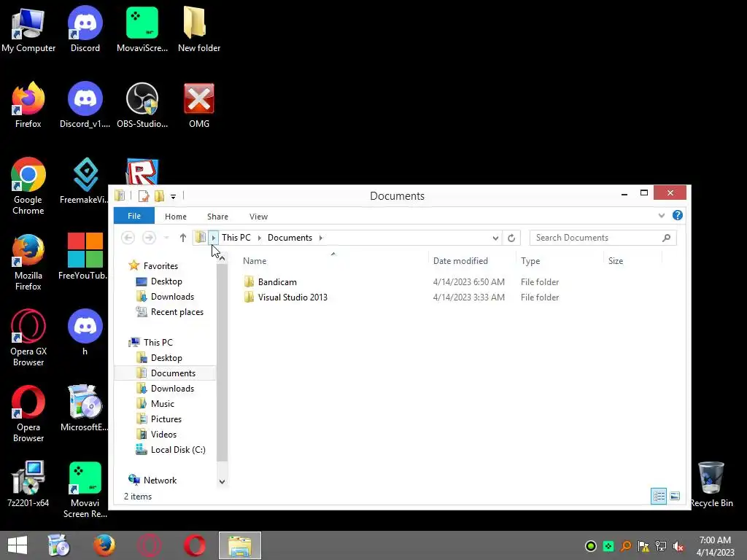The width and height of the screenshot is (747, 560).
Task: Select Network in the navigation pane
Action: (x=160, y=480)
